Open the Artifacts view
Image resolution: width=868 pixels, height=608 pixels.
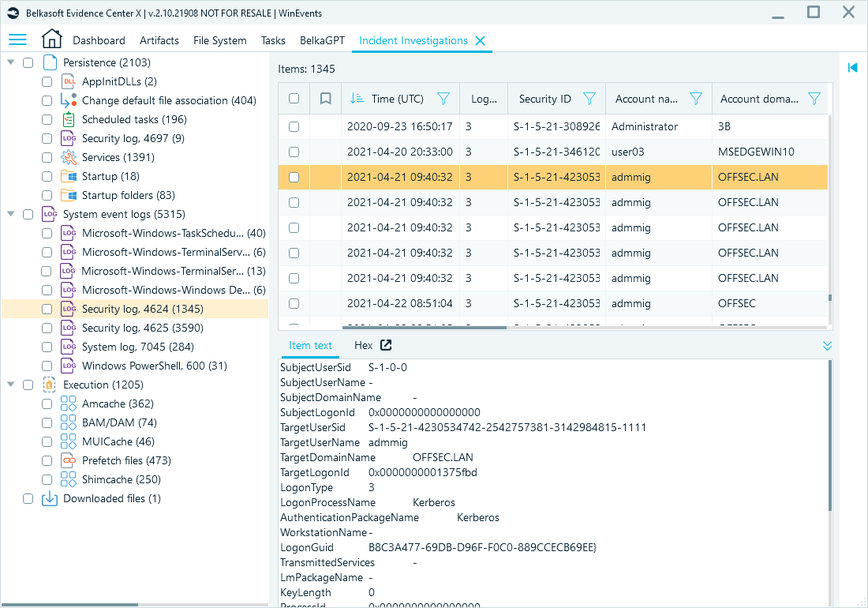pyautogui.click(x=159, y=39)
